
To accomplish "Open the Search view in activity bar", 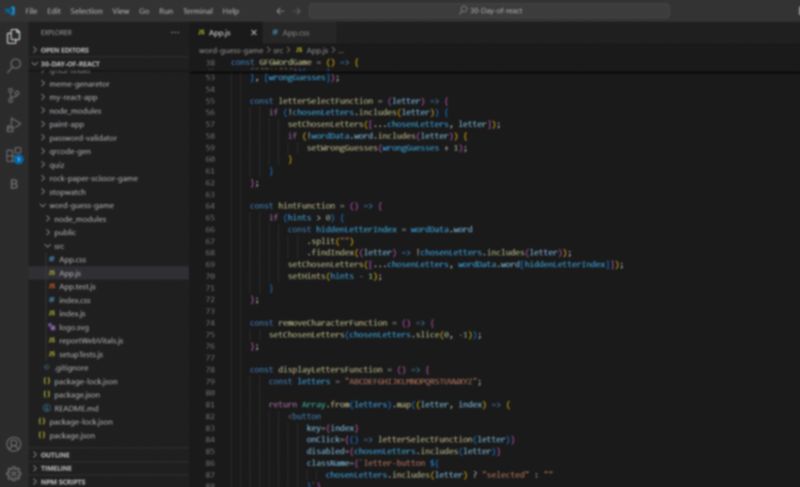I will pyautogui.click(x=14, y=66).
